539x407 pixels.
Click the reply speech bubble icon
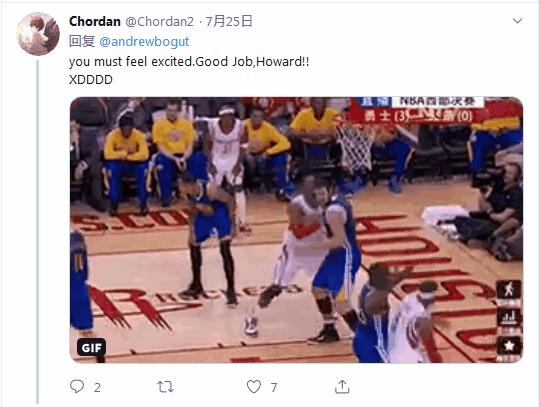(77, 386)
